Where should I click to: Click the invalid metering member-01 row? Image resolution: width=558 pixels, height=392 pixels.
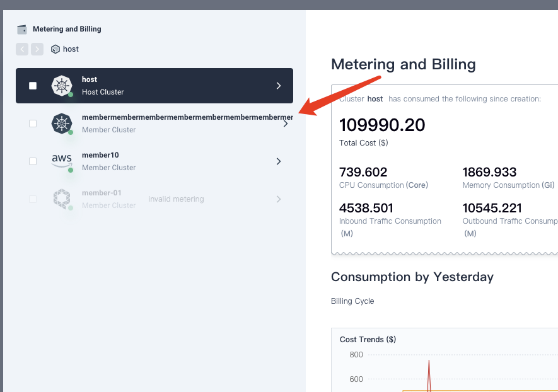[x=154, y=199]
